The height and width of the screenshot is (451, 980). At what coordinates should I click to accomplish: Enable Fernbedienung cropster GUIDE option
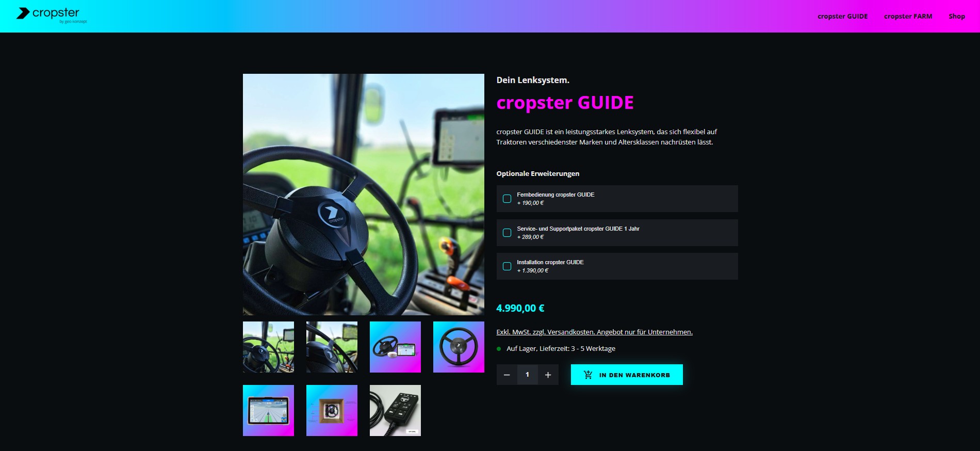click(507, 199)
